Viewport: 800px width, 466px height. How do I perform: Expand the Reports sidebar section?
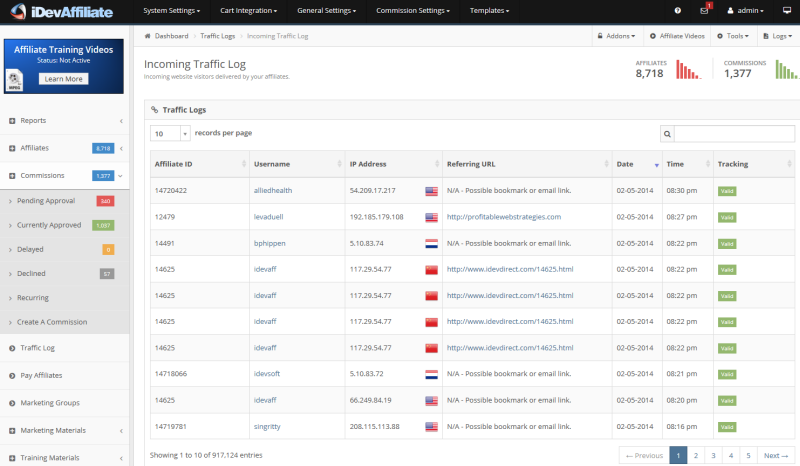click(121, 121)
